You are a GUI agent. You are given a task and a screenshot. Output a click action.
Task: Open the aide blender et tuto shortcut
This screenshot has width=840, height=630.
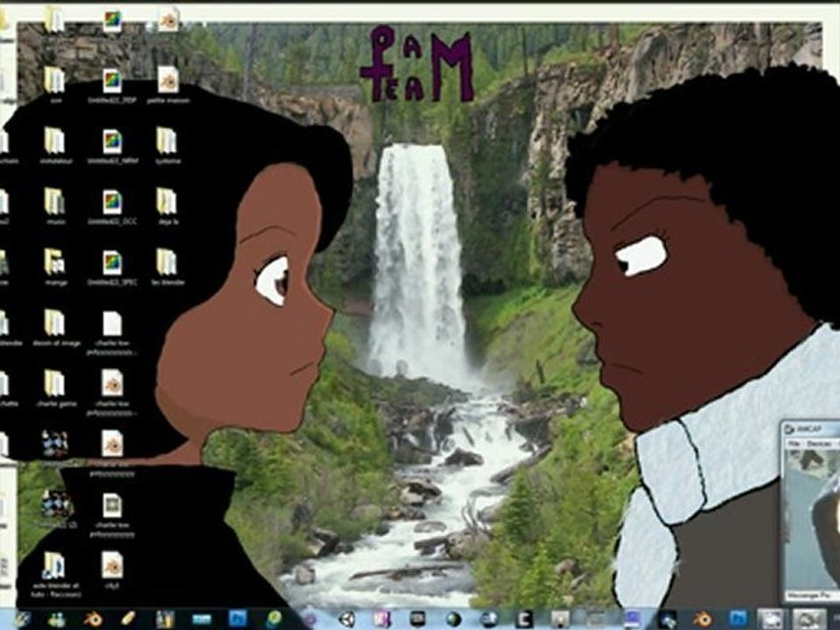click(x=55, y=574)
